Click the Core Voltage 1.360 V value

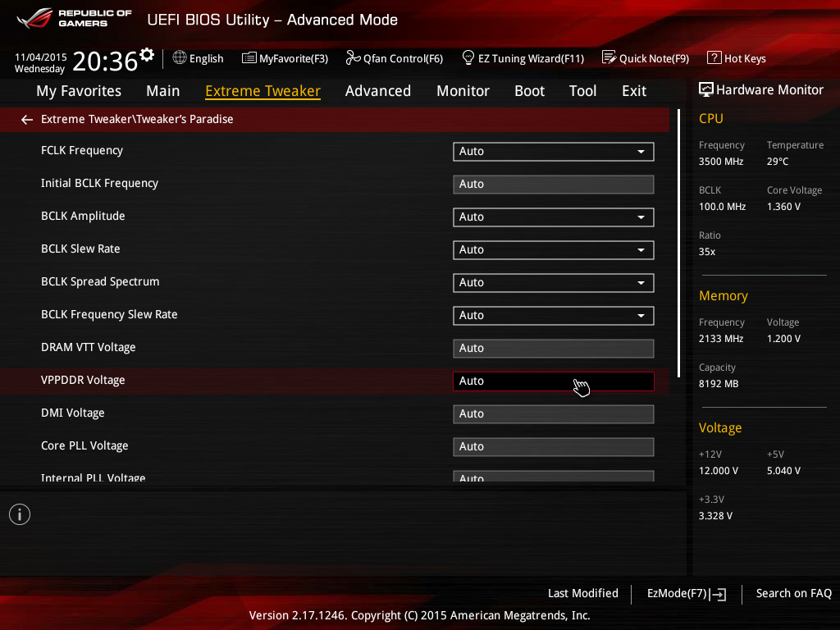(x=783, y=206)
